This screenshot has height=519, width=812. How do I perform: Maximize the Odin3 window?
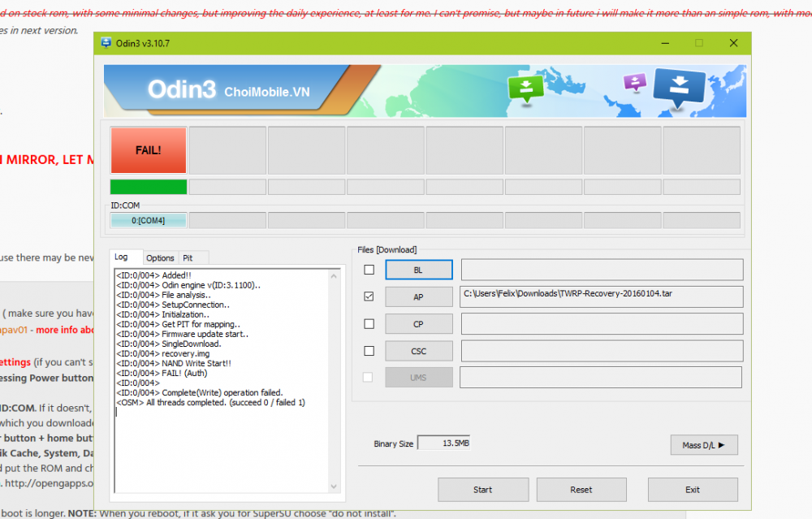(698, 43)
